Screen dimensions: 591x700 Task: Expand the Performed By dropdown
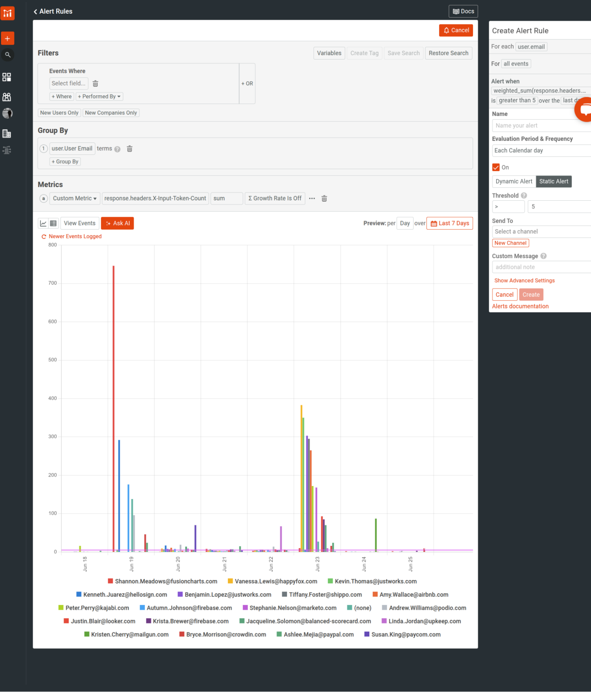(99, 96)
